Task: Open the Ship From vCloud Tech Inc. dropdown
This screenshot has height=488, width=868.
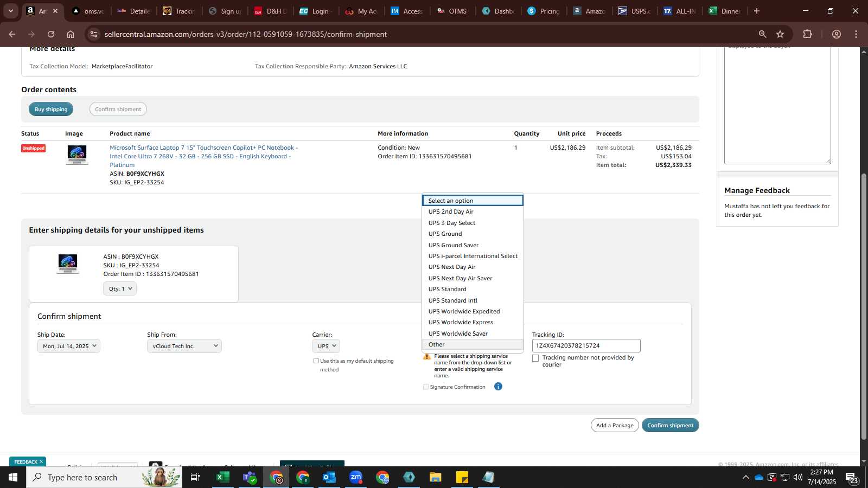Action: click(184, 346)
